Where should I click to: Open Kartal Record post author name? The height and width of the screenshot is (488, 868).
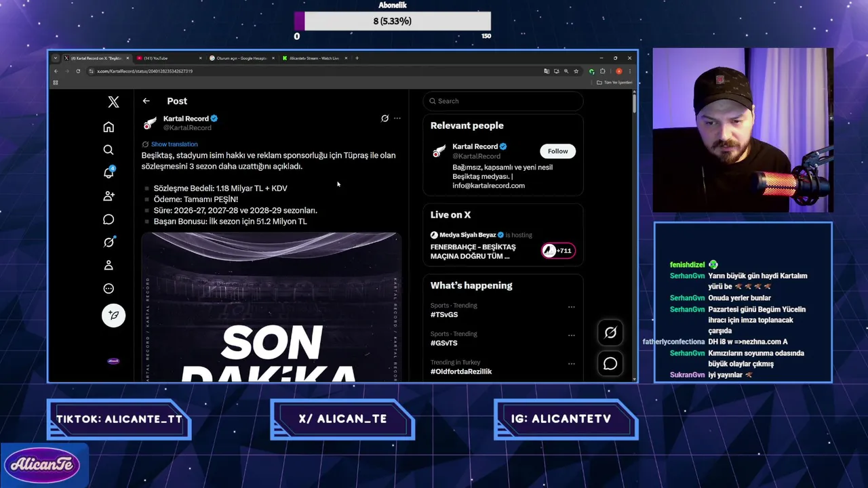[x=186, y=119]
